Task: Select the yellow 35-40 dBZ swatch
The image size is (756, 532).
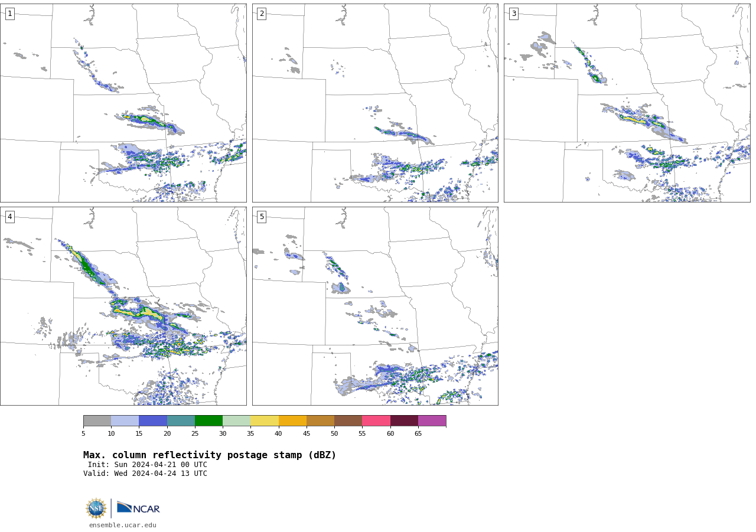Action: 265,420
